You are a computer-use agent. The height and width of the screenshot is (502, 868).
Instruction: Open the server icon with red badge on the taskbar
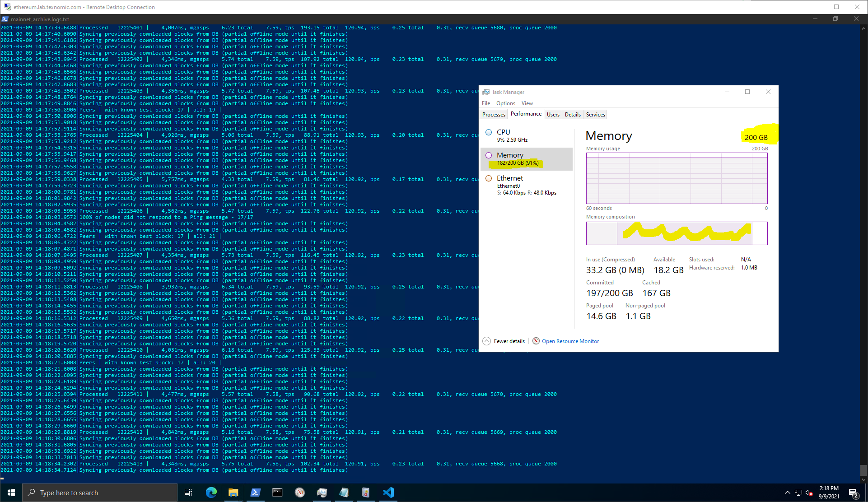[x=366, y=493]
